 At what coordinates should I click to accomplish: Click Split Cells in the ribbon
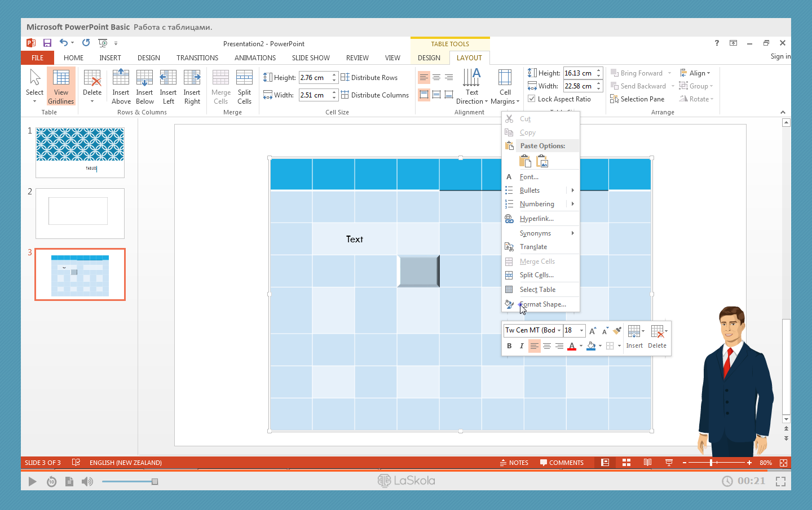click(x=244, y=86)
